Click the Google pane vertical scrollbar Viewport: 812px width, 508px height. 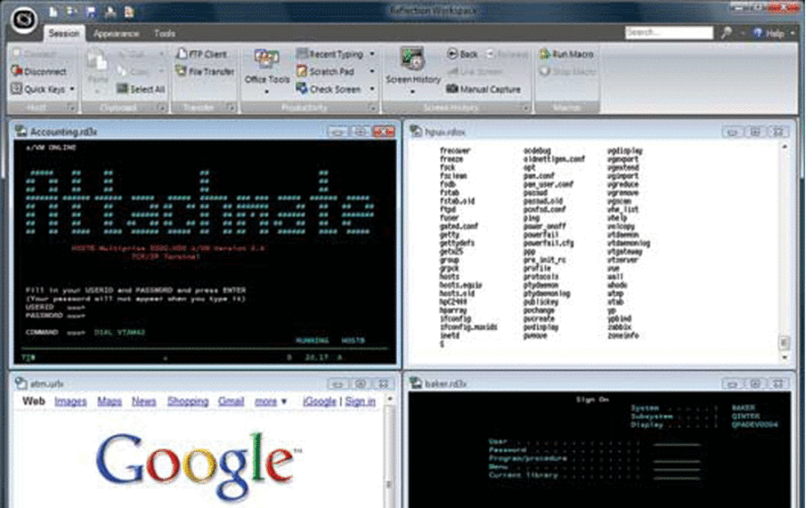pyautogui.click(x=390, y=450)
